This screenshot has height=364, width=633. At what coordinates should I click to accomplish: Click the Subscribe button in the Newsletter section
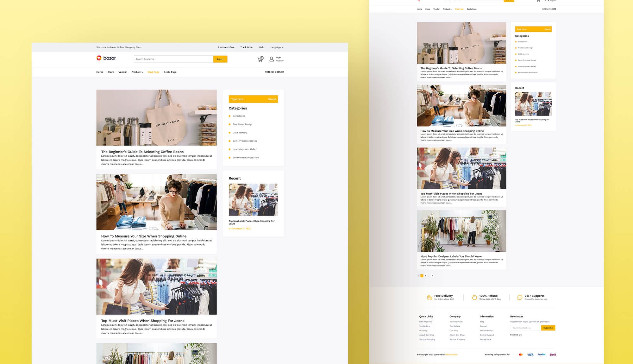548,328
